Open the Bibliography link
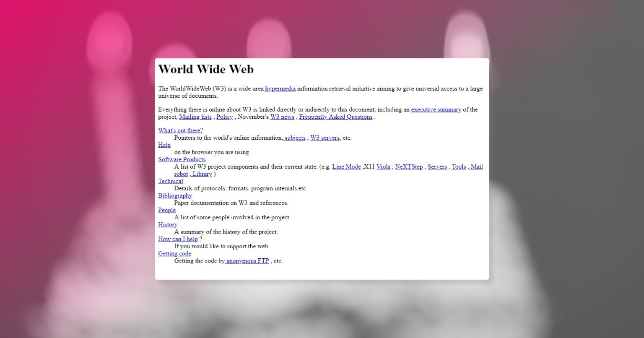This screenshot has height=338, width=644. click(x=175, y=195)
